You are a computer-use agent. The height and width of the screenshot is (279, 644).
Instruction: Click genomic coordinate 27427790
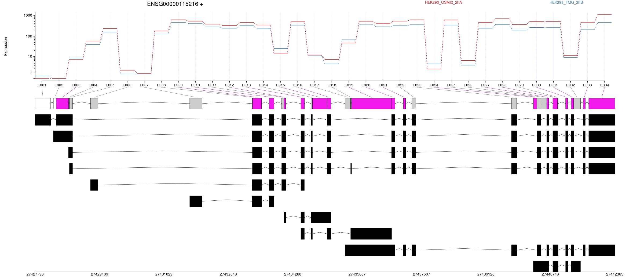coord(35,274)
